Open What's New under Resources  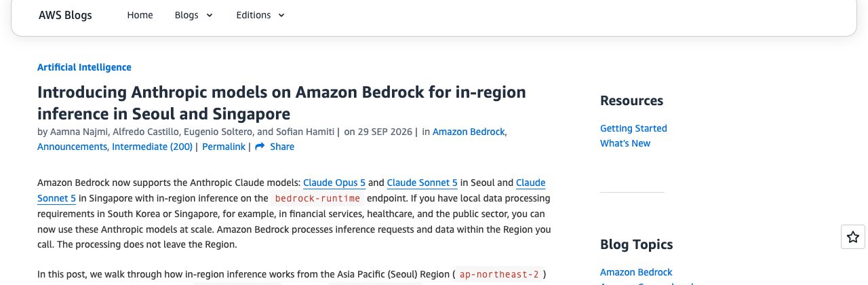pos(625,143)
